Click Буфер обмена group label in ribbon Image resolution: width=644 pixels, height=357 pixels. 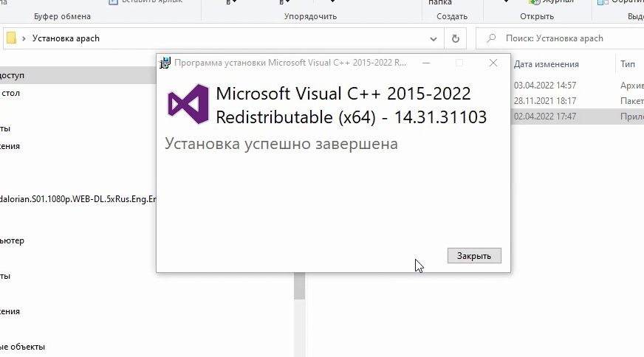point(63,16)
